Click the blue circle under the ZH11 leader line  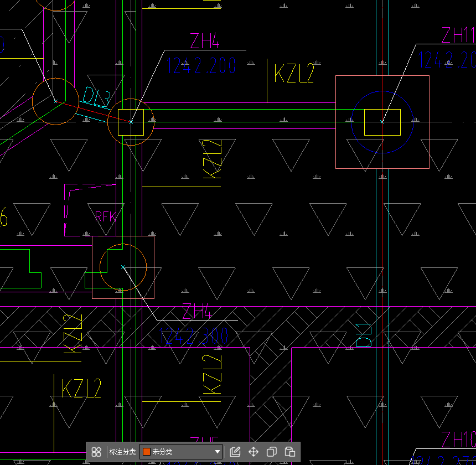point(382,122)
